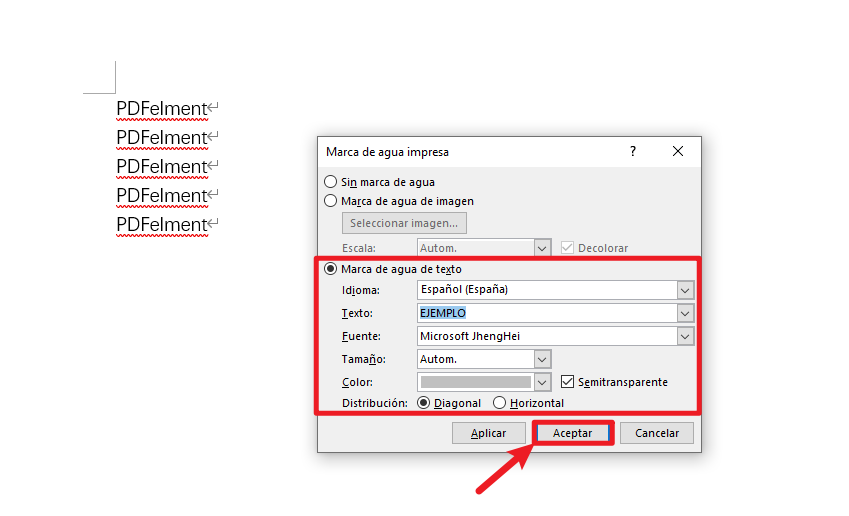
Task: Set distribution to Horizontal
Action: click(x=499, y=403)
